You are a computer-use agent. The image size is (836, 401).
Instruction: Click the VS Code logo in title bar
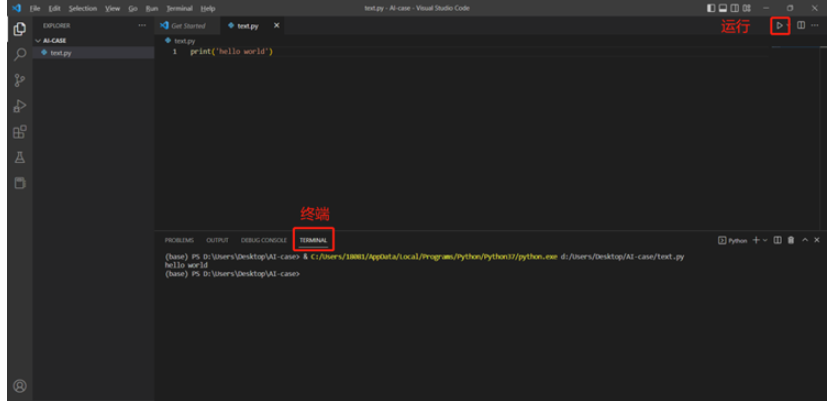[17, 8]
